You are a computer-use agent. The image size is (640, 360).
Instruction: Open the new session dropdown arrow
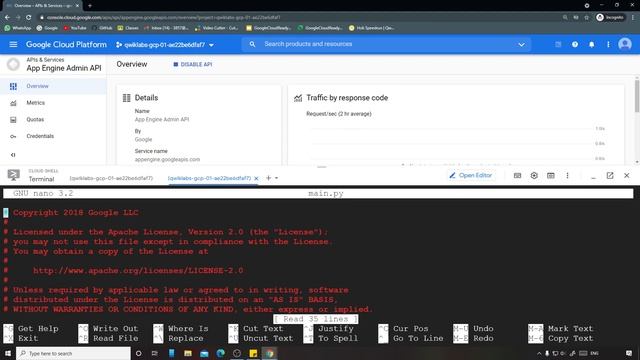click(x=276, y=178)
